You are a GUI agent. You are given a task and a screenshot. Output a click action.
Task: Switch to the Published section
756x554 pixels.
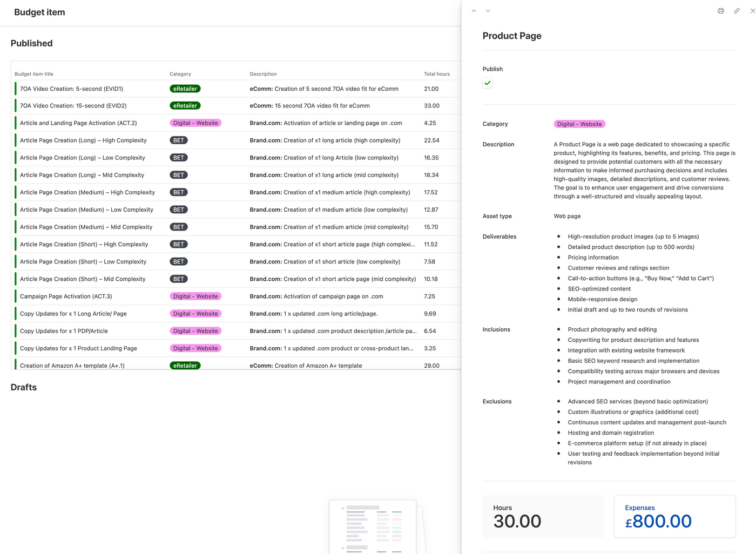31,43
